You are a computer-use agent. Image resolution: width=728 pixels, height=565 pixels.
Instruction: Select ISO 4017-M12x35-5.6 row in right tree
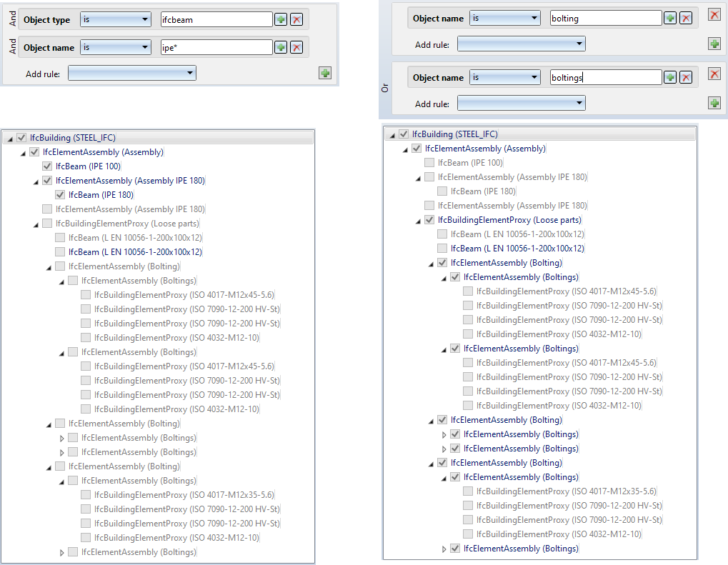tap(567, 491)
